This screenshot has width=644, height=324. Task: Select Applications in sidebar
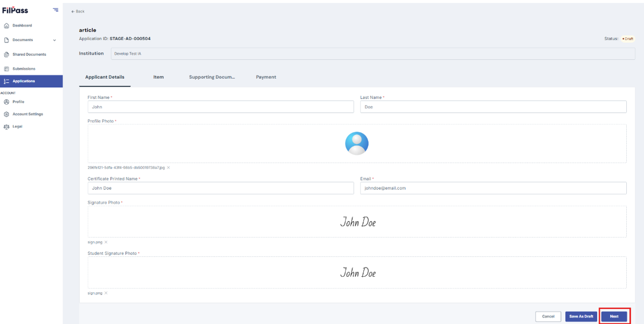pyautogui.click(x=31, y=81)
